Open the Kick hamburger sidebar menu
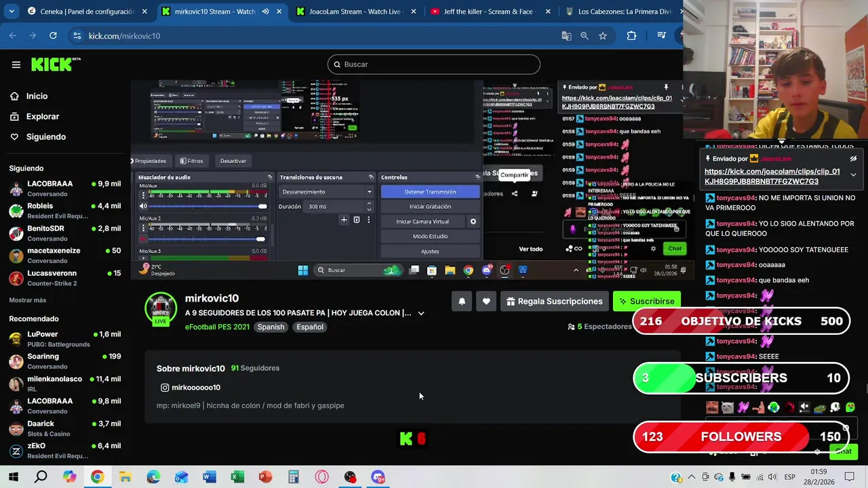This screenshot has width=868, height=488. coord(16,64)
